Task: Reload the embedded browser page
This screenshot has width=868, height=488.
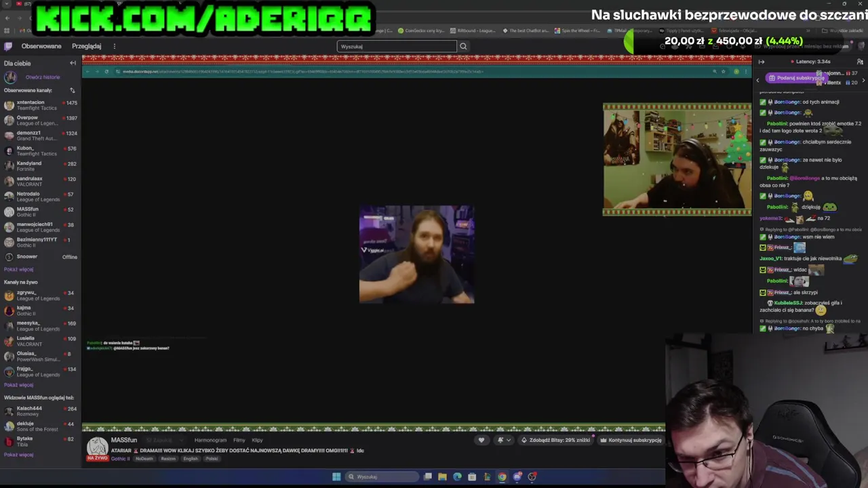Action: point(106,71)
